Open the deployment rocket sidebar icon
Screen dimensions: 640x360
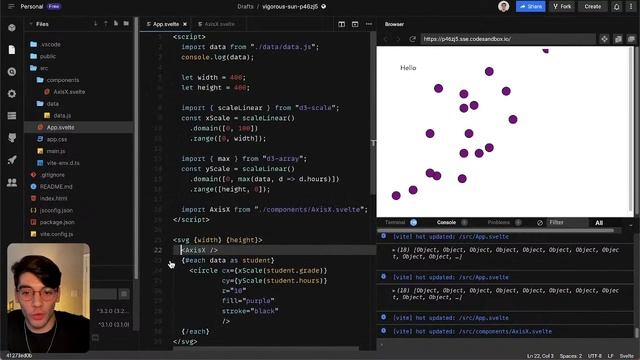click(x=12, y=160)
